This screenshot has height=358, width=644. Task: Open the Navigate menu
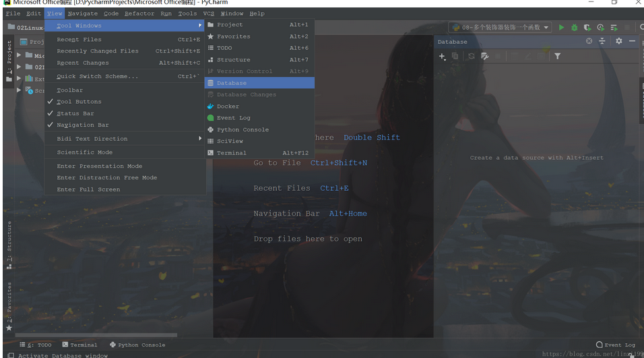point(83,13)
